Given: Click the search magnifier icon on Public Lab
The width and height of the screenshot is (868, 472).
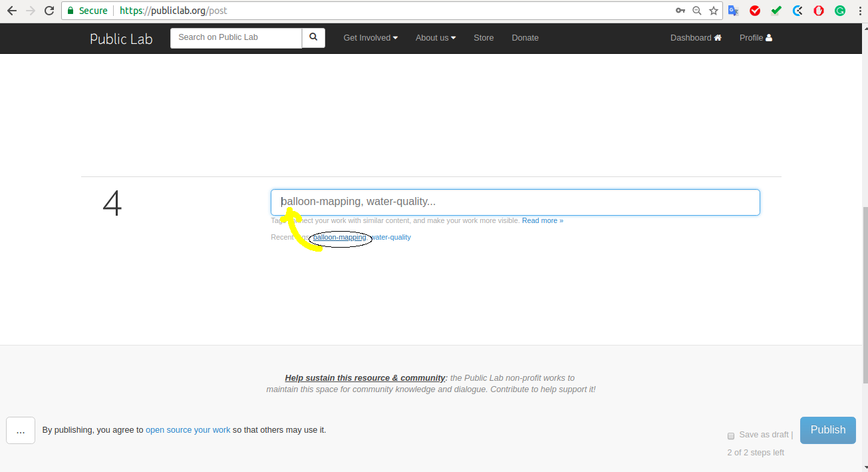Looking at the screenshot, I should (313, 38).
